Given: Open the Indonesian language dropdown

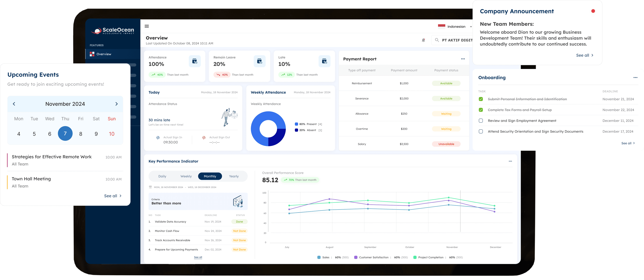Looking at the screenshot, I should [457, 27].
